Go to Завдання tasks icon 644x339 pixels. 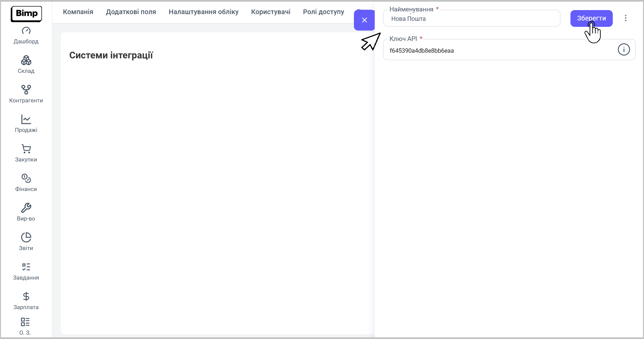coord(26,267)
